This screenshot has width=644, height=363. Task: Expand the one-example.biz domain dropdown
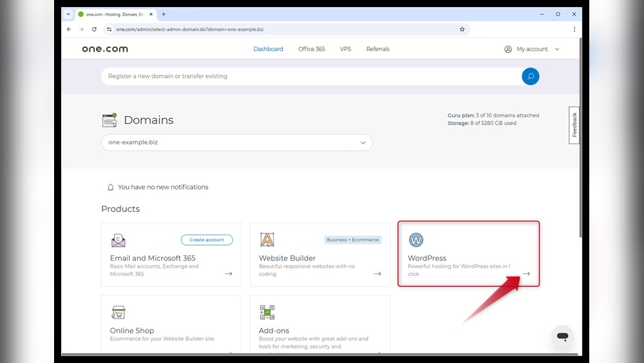click(x=237, y=142)
